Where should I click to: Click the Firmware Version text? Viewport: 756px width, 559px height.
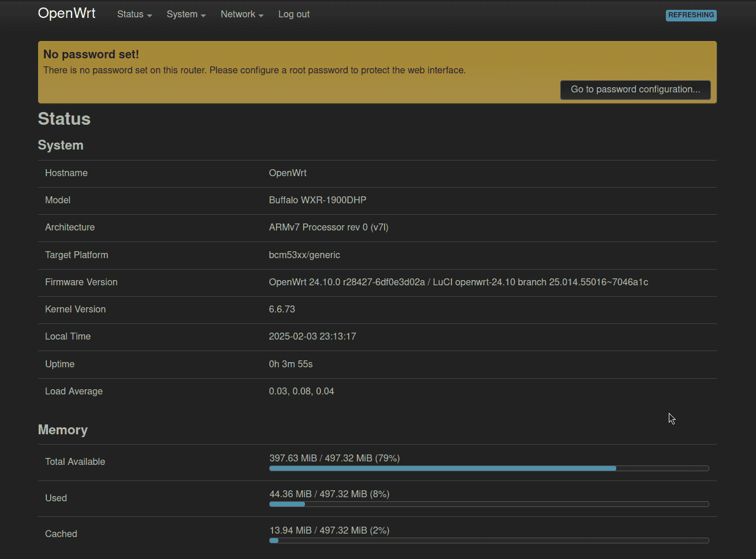pos(458,282)
